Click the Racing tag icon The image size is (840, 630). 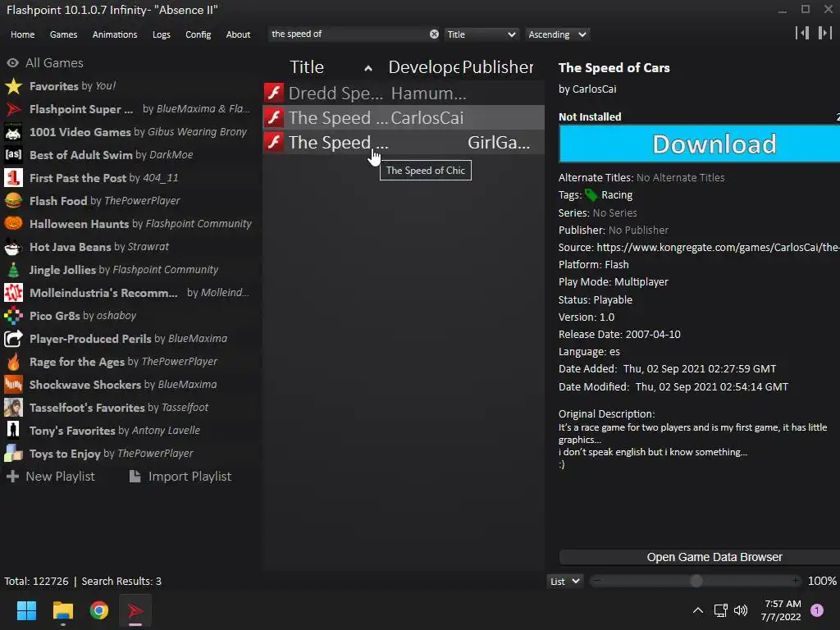click(591, 195)
